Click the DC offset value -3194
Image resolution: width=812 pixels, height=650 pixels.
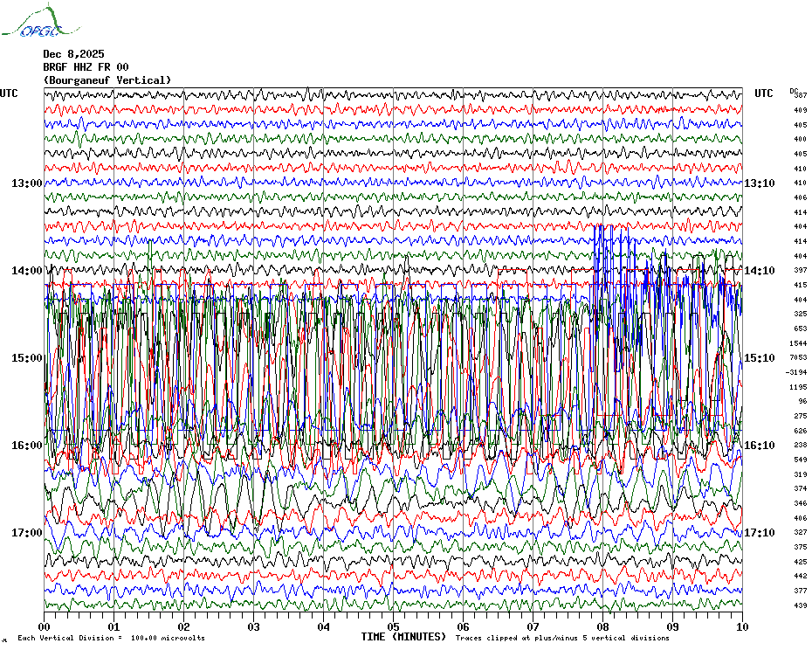click(x=799, y=373)
